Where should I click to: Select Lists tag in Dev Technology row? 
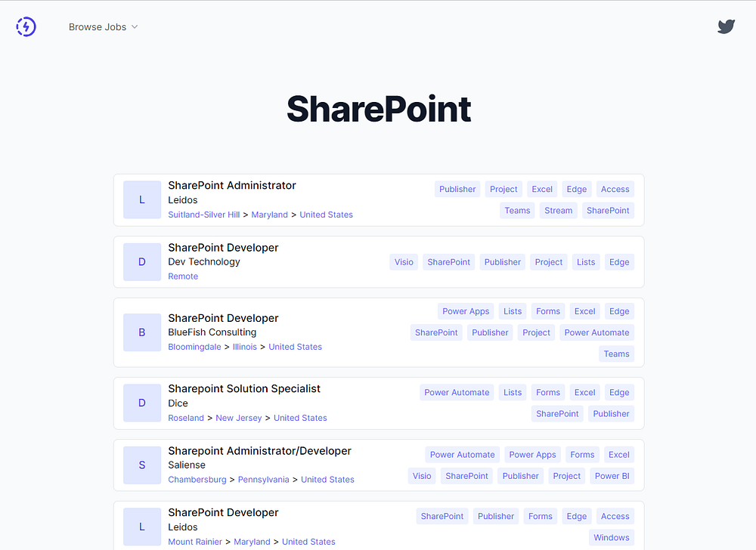coord(586,262)
